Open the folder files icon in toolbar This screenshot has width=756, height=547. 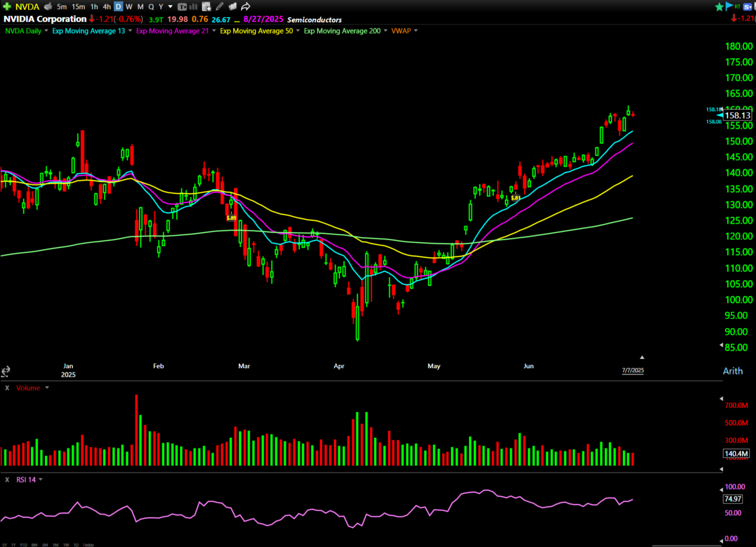tap(232, 7)
